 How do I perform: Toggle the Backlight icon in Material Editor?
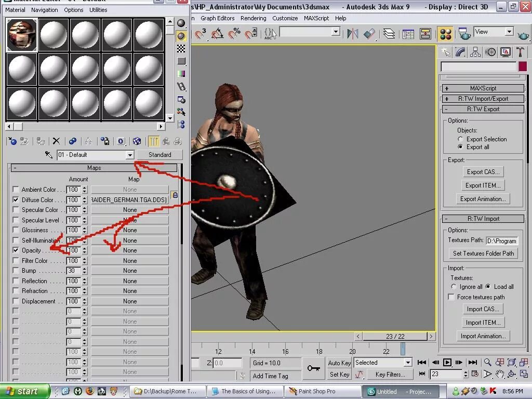181,36
